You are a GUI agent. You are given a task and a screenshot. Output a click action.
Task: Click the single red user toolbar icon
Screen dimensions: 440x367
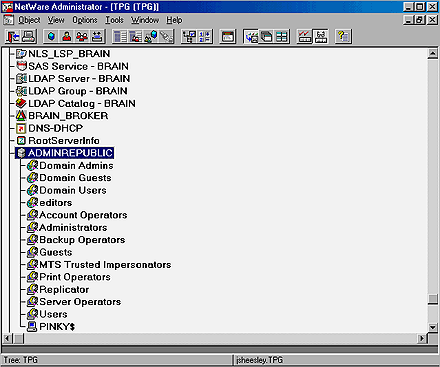[67, 36]
